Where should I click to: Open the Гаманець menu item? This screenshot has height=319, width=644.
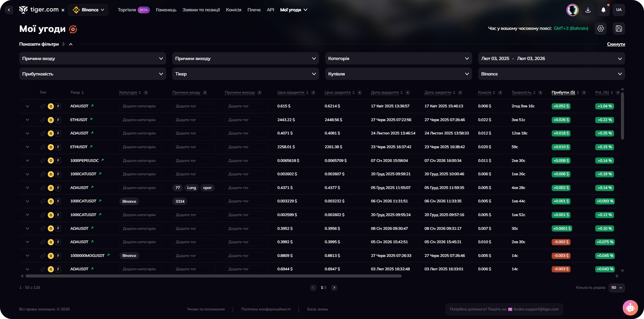pos(166,10)
